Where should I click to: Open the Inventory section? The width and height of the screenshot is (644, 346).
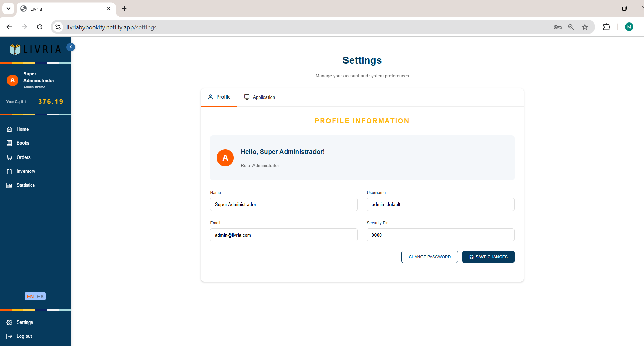point(26,171)
